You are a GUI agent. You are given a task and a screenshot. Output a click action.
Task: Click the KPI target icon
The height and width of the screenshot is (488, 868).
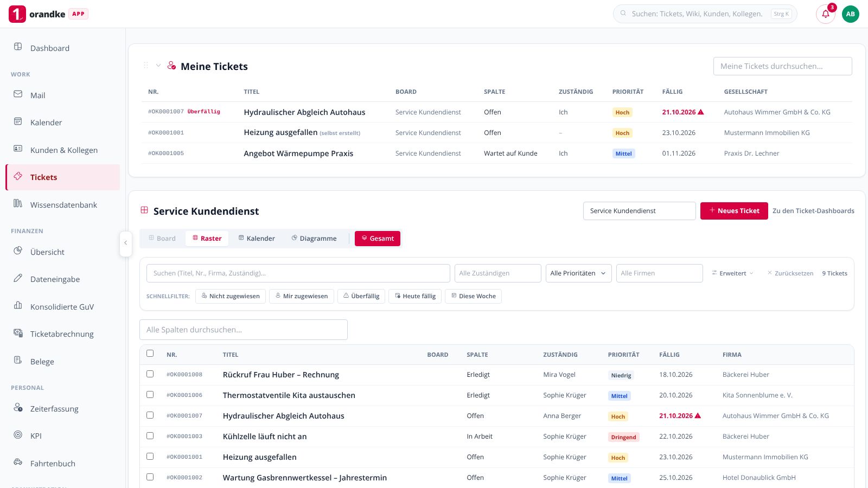click(18, 435)
